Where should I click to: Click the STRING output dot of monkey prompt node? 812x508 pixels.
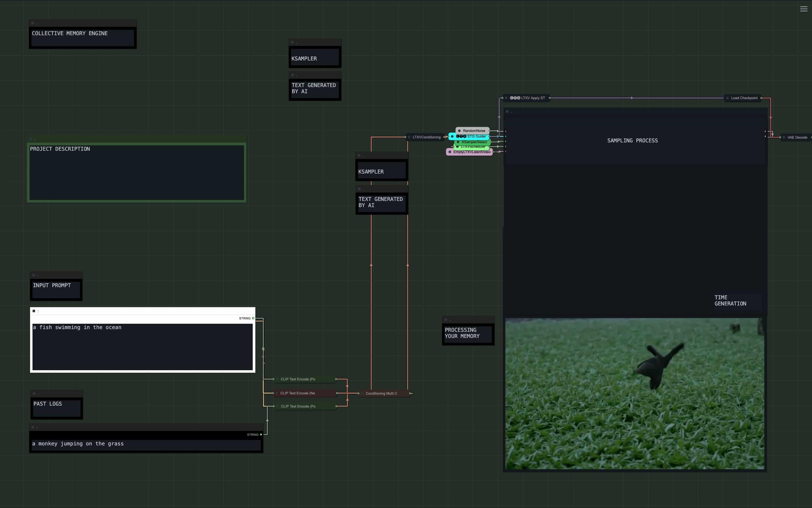(x=261, y=434)
